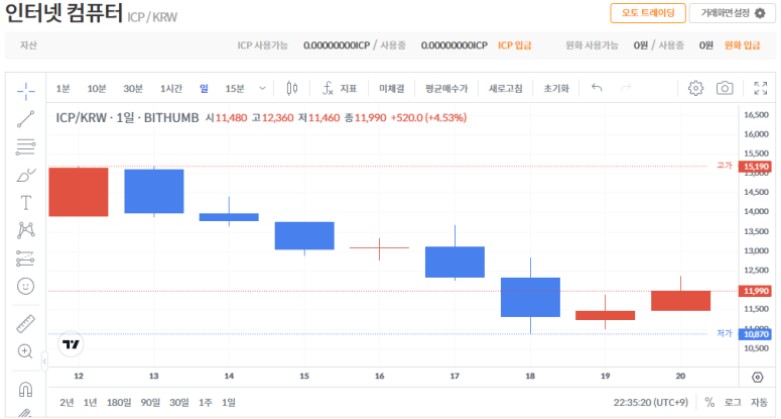Image resolution: width=781 pixels, height=419 pixels.
Task: Click the red candle for day 20
Action: click(680, 300)
